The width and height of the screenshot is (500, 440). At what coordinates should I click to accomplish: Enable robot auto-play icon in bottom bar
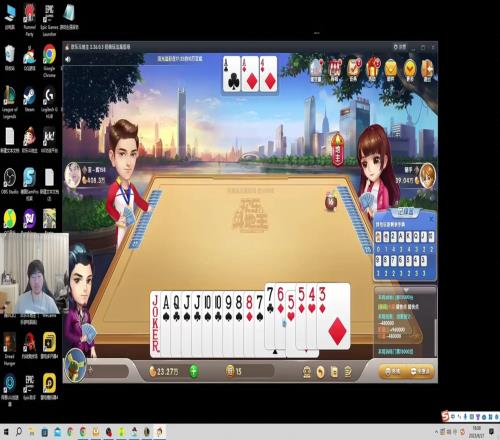click(x=307, y=372)
